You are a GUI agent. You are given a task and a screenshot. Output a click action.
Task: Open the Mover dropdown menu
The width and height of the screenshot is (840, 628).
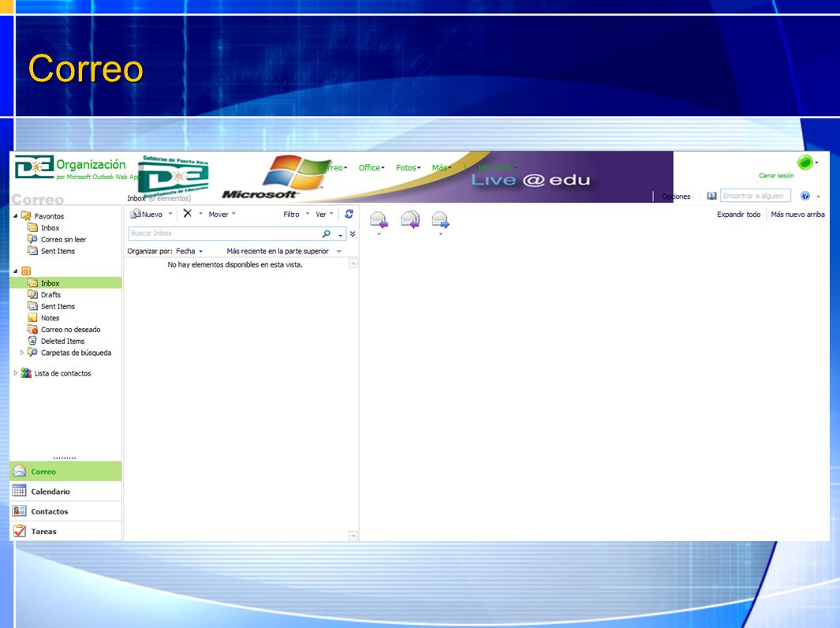click(222, 215)
